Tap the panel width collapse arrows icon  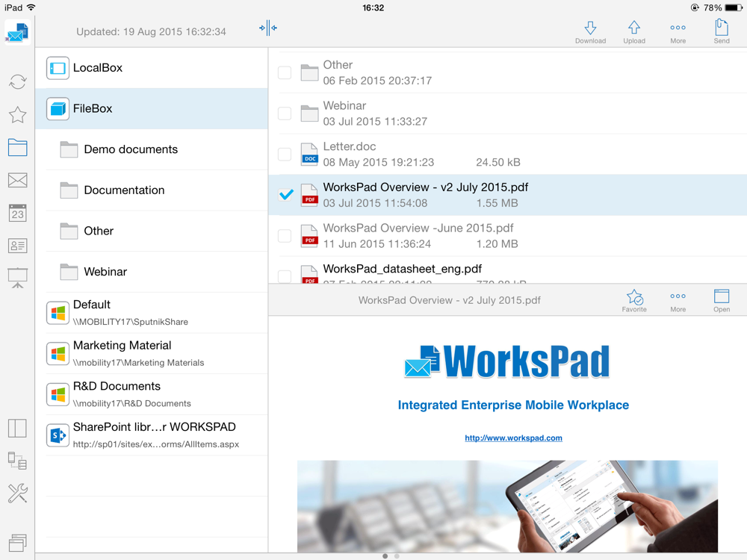pos(268,28)
